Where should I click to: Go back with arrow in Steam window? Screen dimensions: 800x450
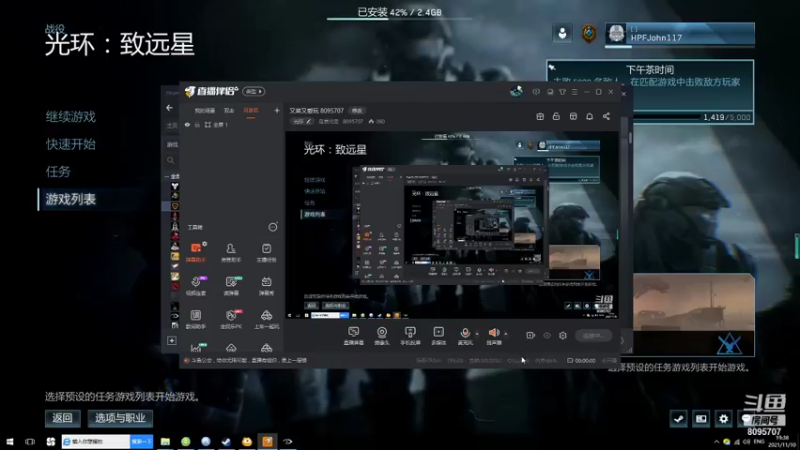169,108
